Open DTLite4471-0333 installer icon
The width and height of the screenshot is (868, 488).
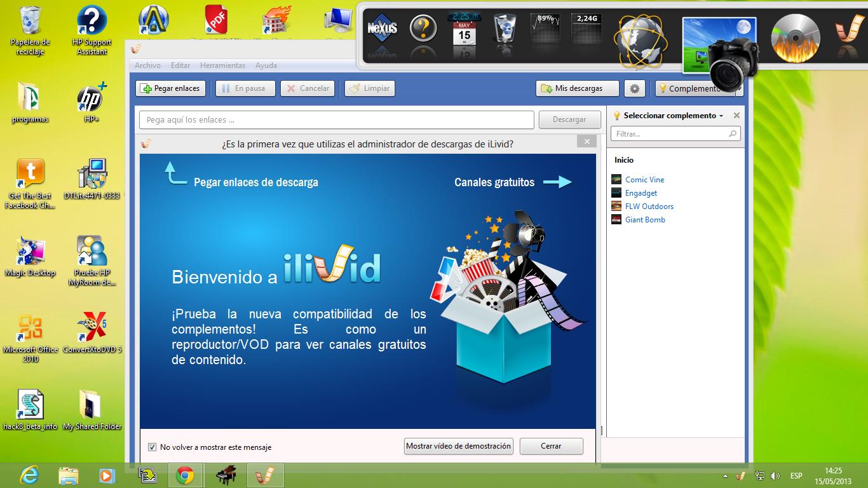pyautogui.click(x=92, y=179)
